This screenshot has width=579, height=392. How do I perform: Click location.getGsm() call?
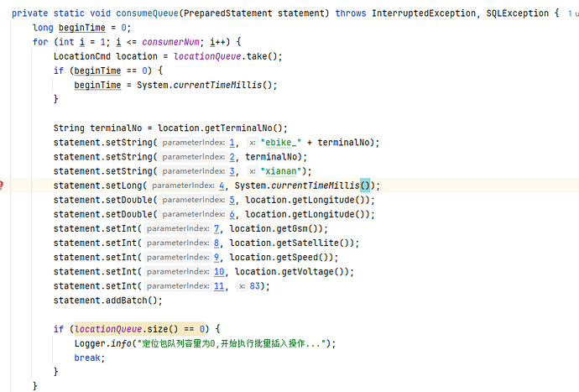(x=279, y=228)
